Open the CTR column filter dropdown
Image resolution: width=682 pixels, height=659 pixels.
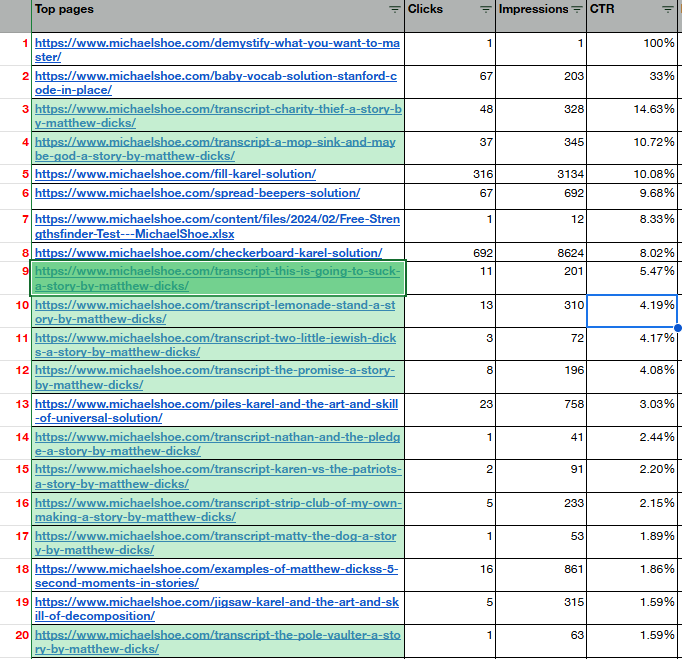pos(668,9)
